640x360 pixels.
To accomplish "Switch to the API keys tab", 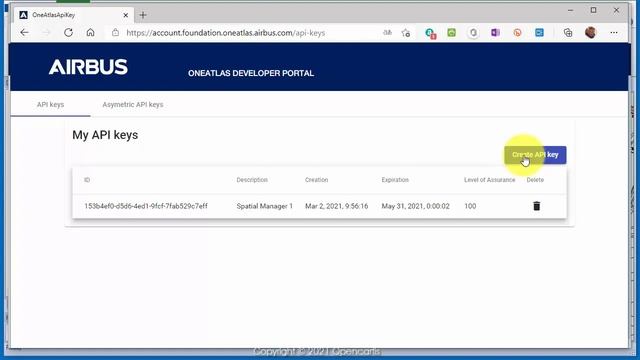I will (x=50, y=104).
